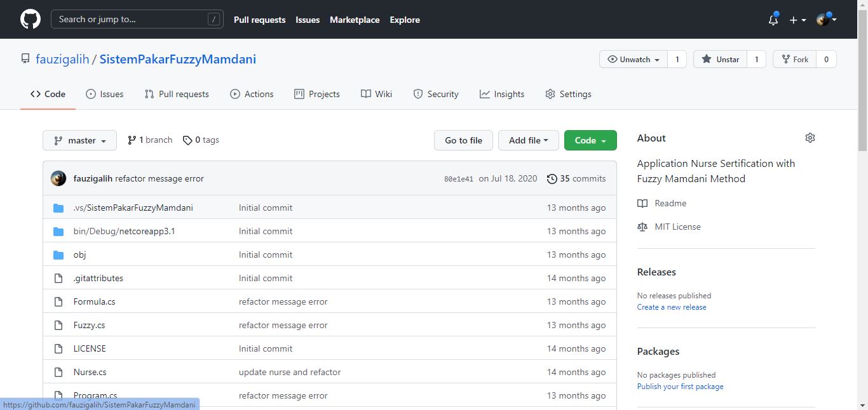Click the tag icon next to 0 tags

click(x=187, y=140)
